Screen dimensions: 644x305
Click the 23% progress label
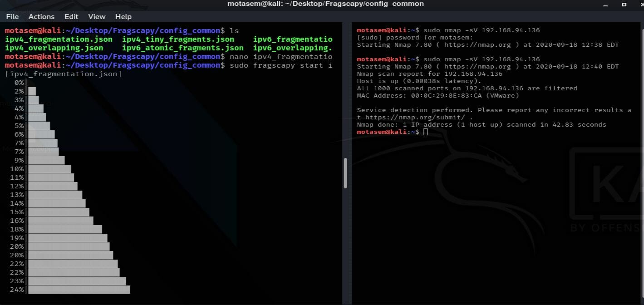click(x=16, y=281)
